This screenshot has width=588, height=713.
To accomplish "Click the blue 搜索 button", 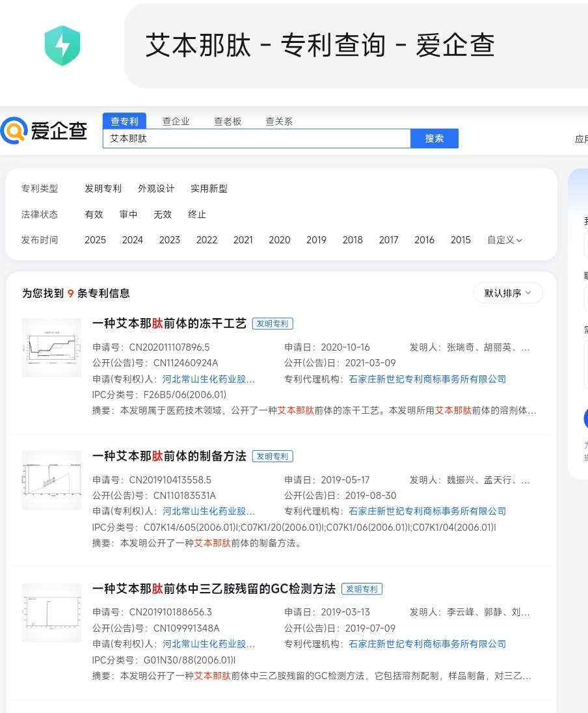I will tap(434, 138).
